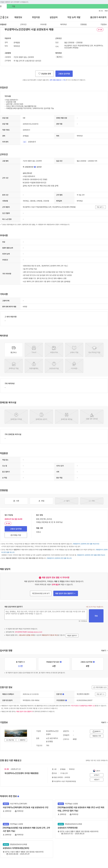Screen dimensions: 108x868
Task: Open the 사상구재가노인복지센터 recommended job card
Action: point(27,809)
